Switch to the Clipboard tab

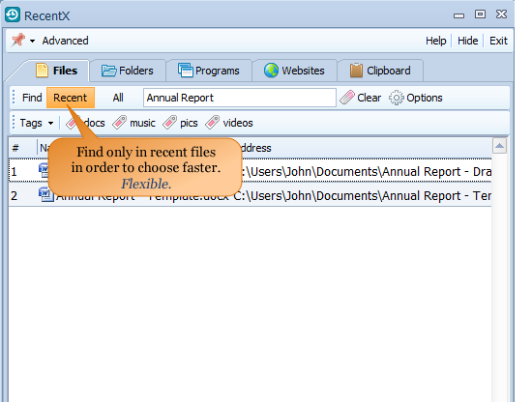[380, 71]
